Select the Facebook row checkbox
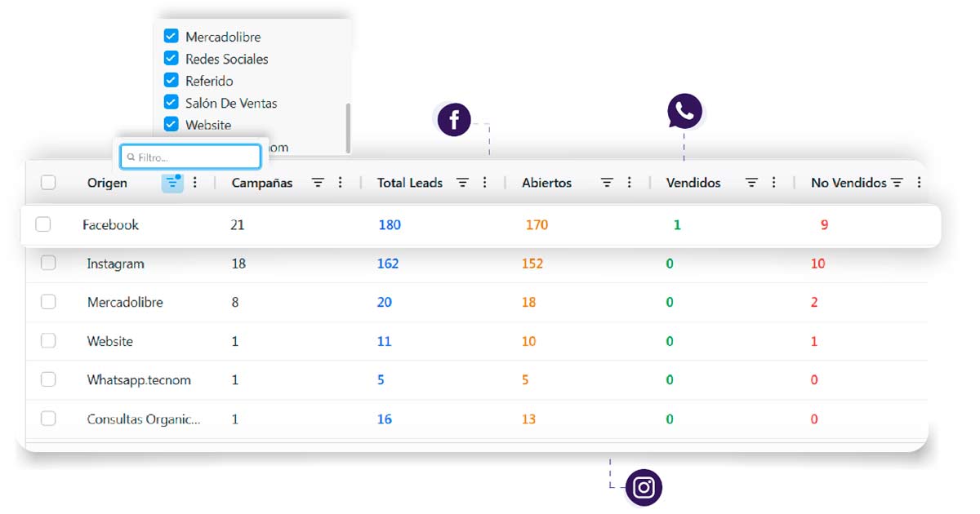Viewport: 980px width, 514px height. point(43,224)
